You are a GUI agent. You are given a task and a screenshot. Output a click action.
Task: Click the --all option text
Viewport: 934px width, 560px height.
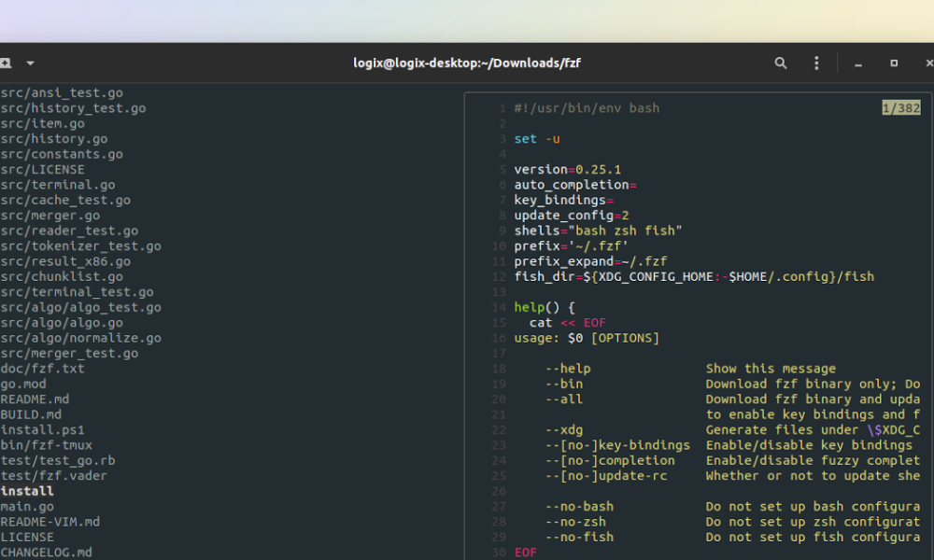(x=564, y=399)
